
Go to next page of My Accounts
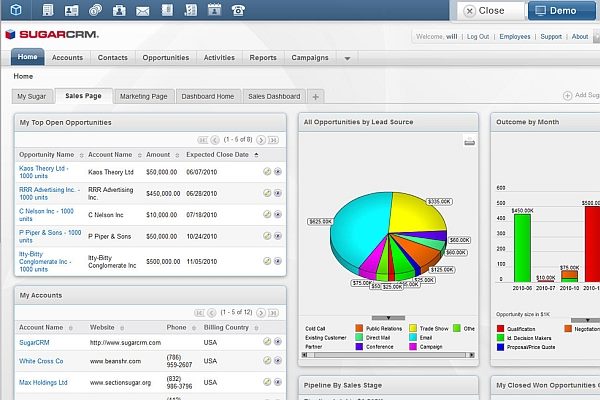click(x=261, y=313)
